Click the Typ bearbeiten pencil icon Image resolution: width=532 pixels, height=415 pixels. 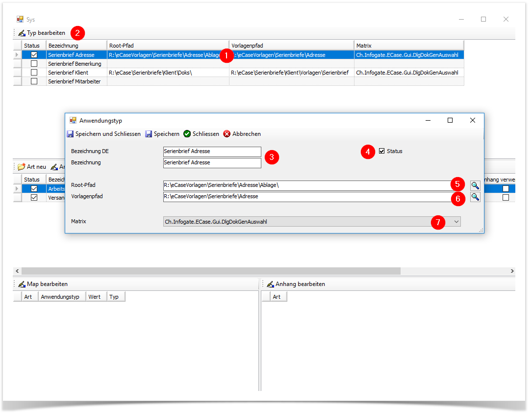(x=22, y=33)
